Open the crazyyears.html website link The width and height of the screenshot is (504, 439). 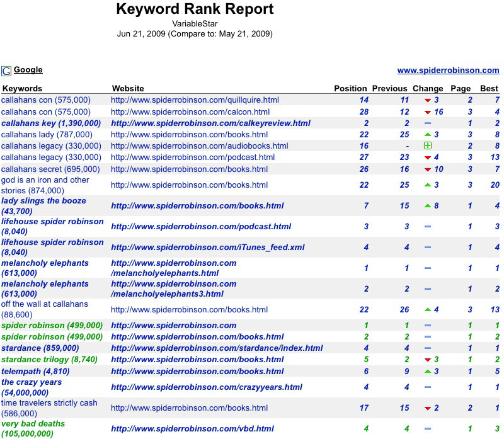click(x=207, y=387)
